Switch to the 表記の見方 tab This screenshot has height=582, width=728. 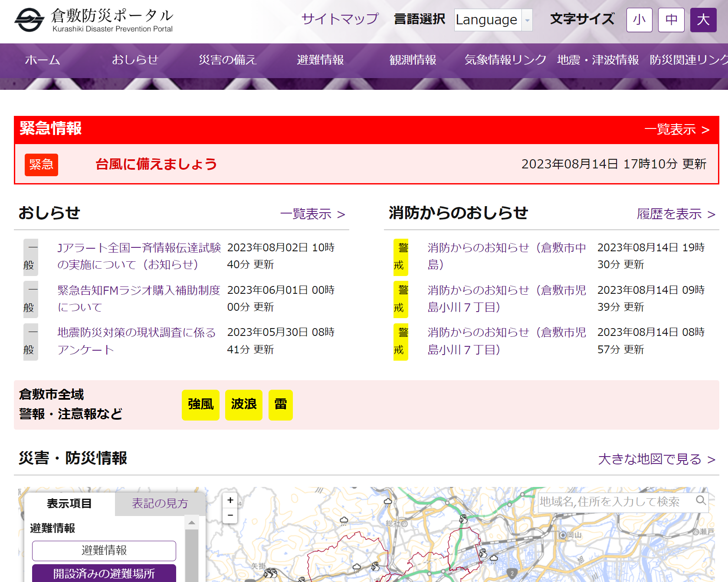point(160,503)
